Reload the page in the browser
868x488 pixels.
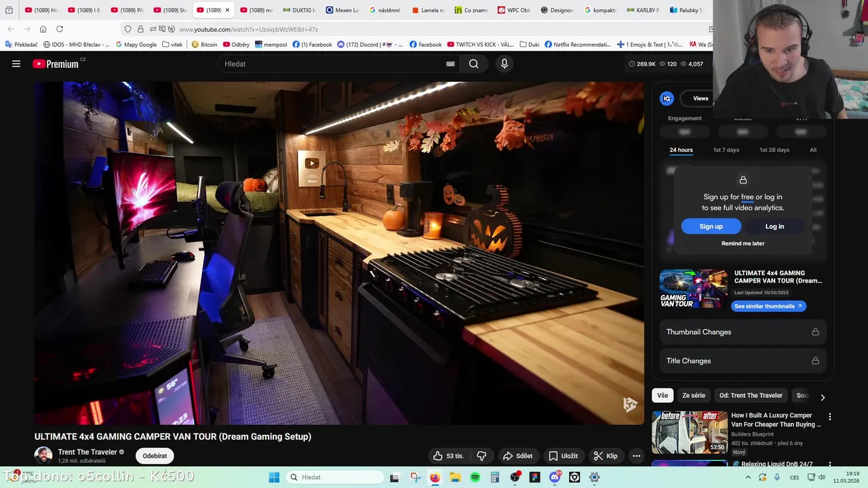pyautogui.click(x=60, y=29)
